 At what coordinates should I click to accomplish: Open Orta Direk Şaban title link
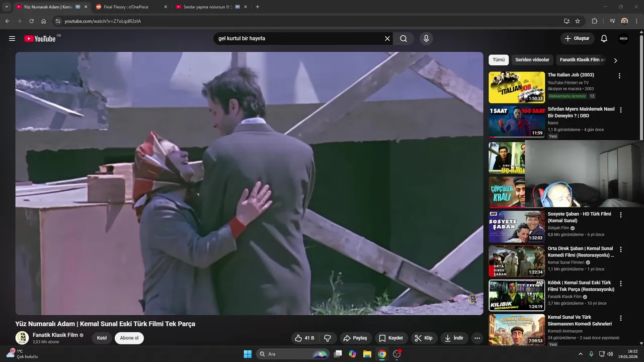pos(581,252)
